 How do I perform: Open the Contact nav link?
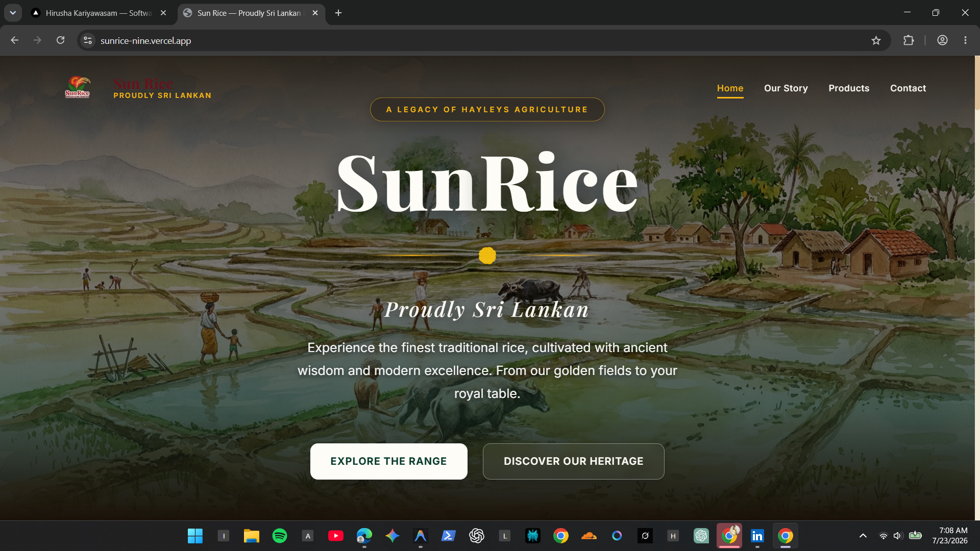(908, 88)
